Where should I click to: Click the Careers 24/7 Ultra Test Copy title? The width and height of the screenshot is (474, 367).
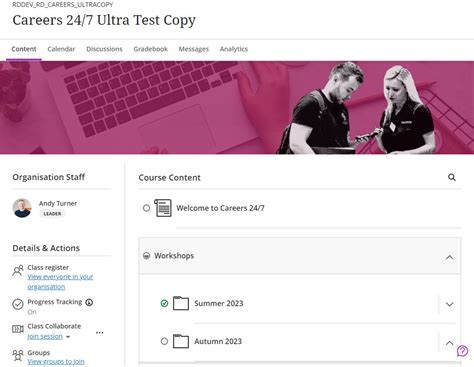104,20
